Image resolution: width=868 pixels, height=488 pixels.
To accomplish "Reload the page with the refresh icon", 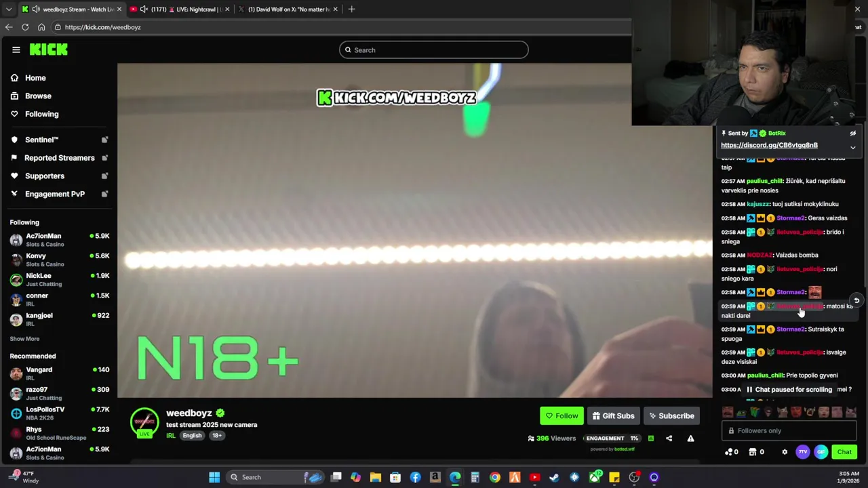I will 25,27.
